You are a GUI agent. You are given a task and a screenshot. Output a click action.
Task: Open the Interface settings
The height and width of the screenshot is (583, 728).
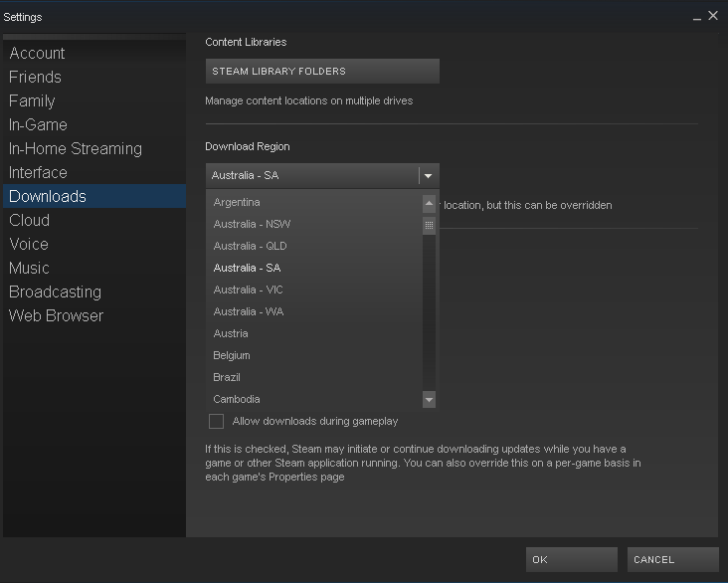point(94,172)
